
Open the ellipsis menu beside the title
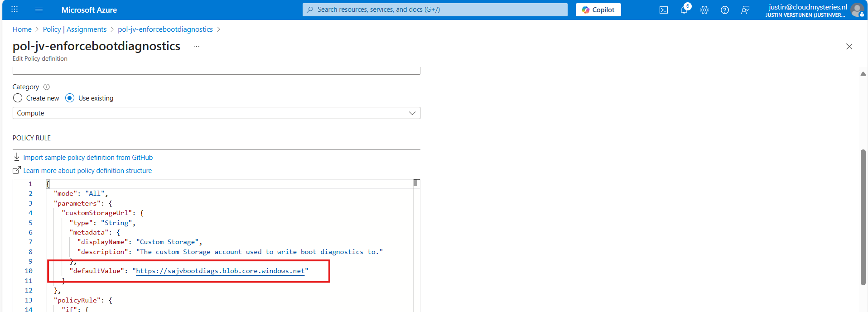(x=196, y=47)
